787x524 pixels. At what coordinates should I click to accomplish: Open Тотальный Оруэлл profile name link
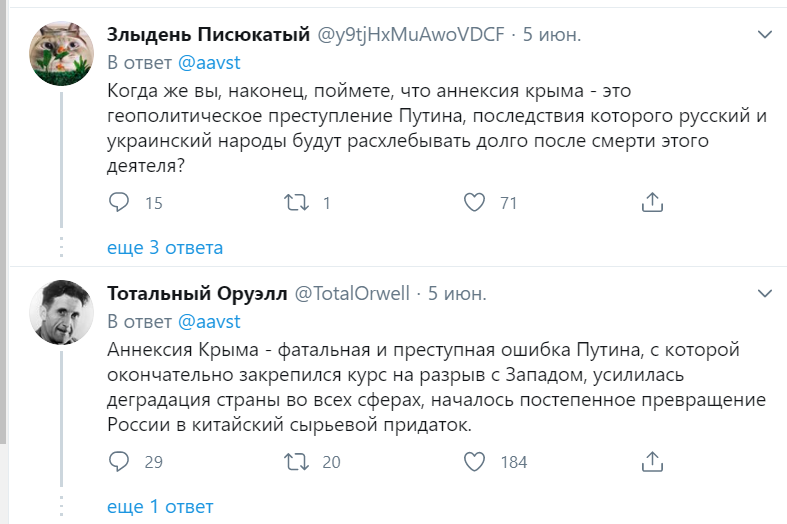(196, 294)
